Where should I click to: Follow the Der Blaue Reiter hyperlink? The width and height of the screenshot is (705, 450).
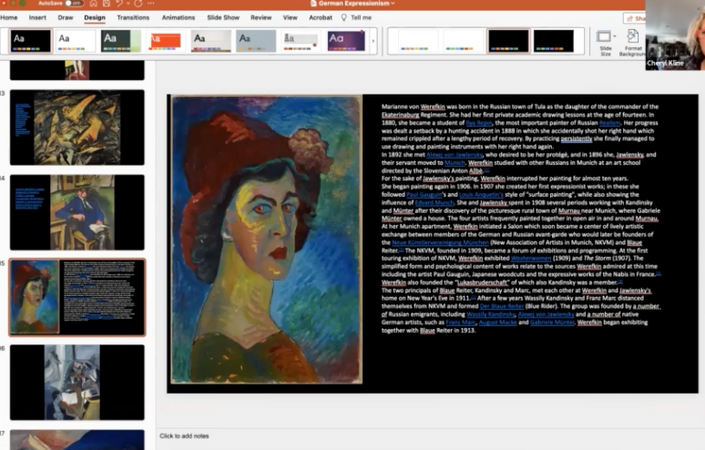[x=502, y=306]
